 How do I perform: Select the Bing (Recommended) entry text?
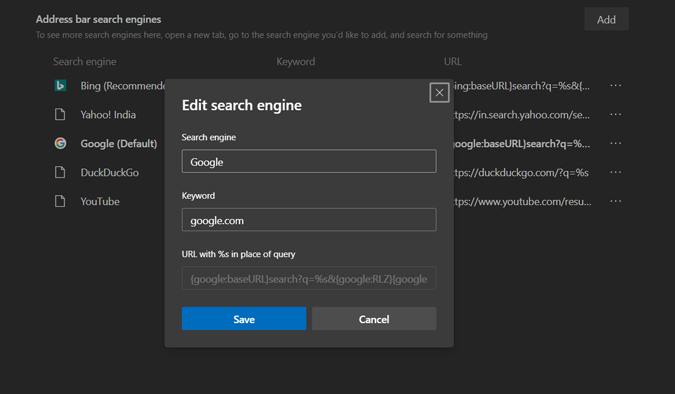122,86
